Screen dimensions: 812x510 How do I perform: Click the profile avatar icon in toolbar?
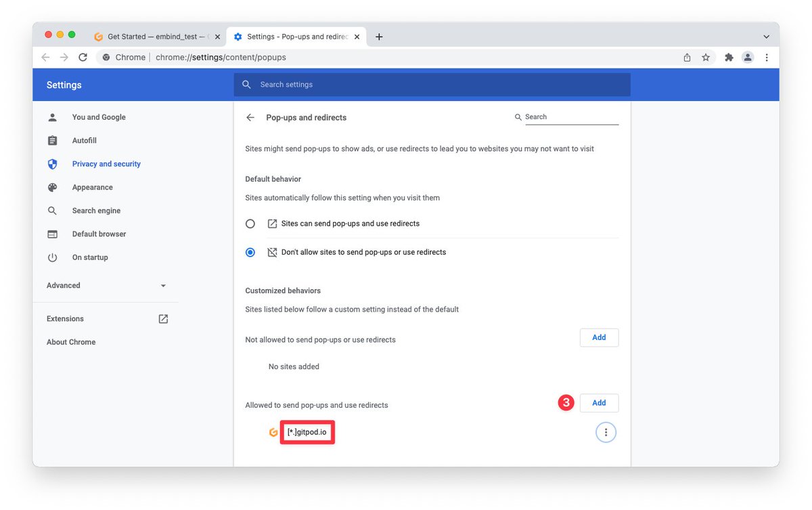[747, 58]
